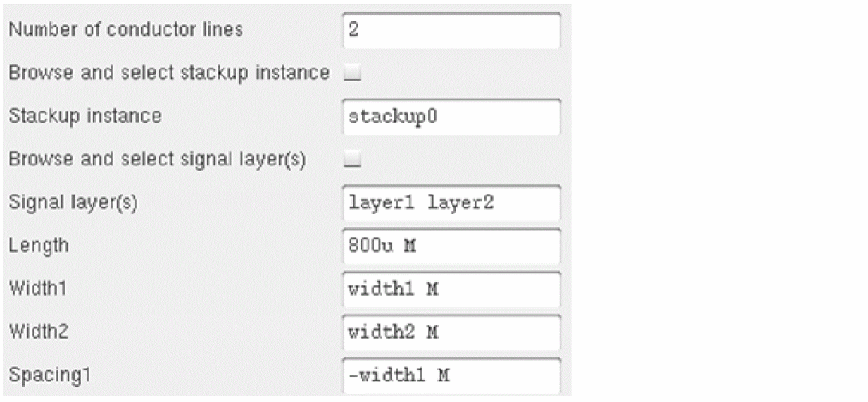Click the Width1 input field

[451, 289]
